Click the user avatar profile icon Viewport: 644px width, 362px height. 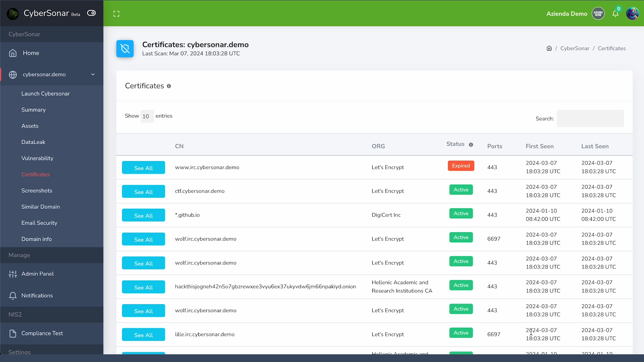632,13
